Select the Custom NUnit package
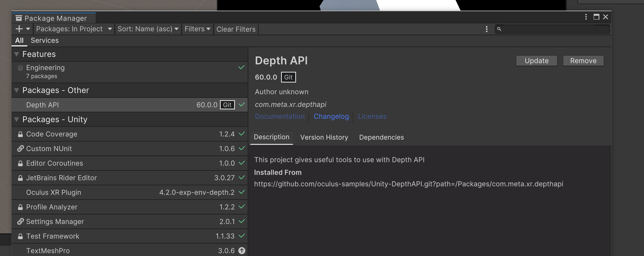The image size is (644, 256). point(130,149)
